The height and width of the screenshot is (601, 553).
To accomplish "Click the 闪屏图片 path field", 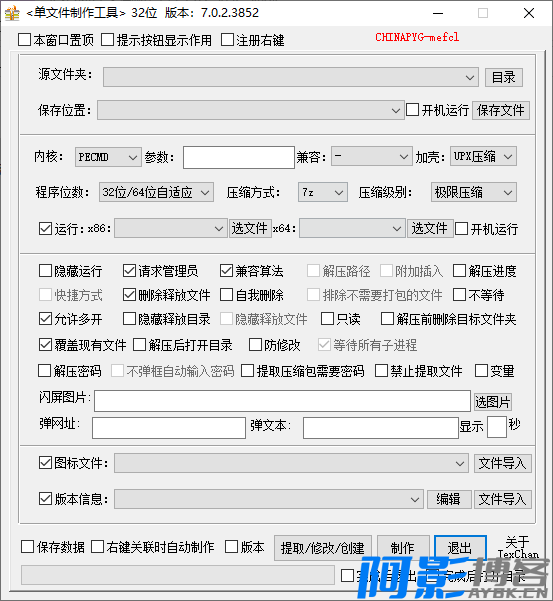I will [282, 401].
